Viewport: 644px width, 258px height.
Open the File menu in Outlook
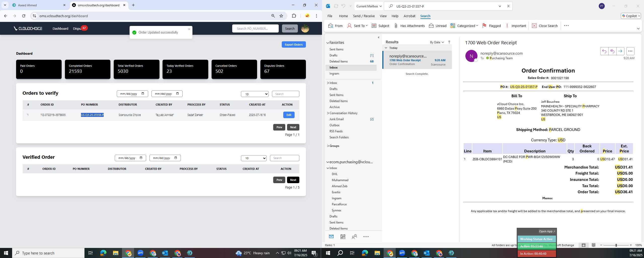330,16
